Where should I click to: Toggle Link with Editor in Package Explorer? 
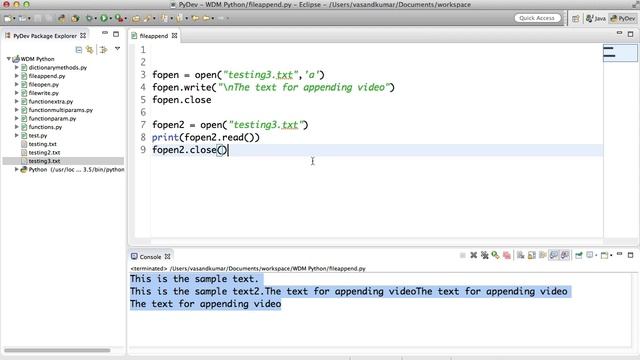click(89, 50)
